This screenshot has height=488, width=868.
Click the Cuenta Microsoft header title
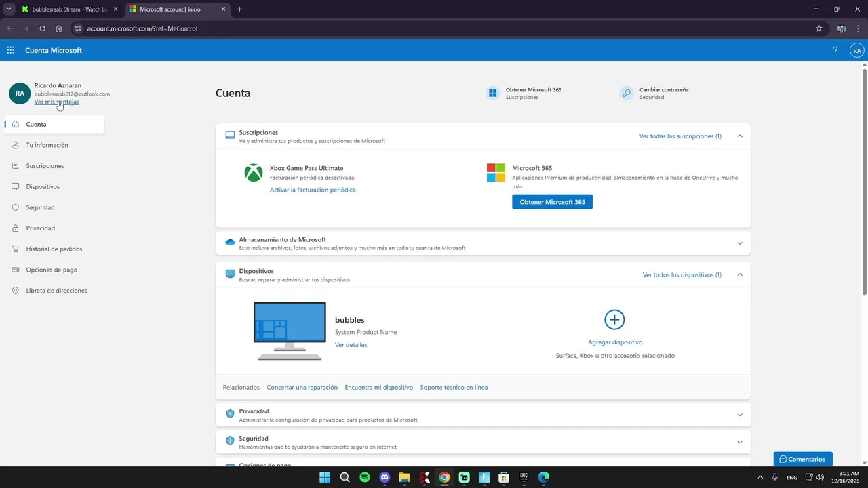point(54,50)
